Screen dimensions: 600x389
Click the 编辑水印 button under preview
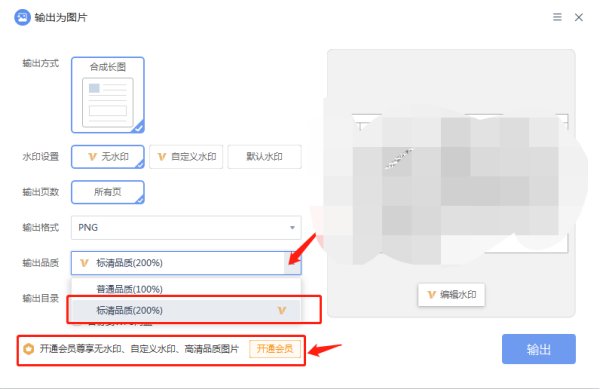pyautogui.click(x=452, y=295)
